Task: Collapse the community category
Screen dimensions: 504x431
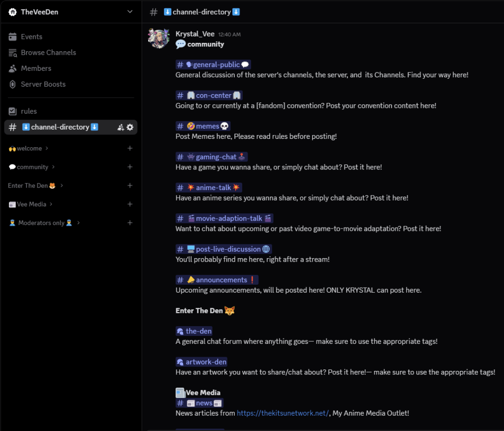Action: (x=32, y=167)
